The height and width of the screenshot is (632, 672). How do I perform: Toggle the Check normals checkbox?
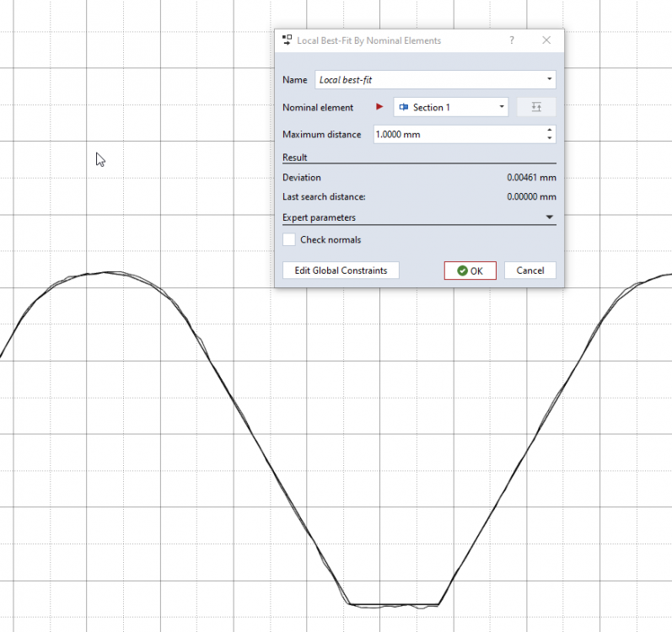pyautogui.click(x=289, y=239)
